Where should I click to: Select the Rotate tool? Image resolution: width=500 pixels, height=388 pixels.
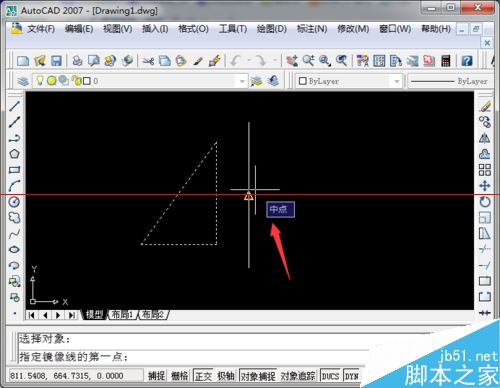click(x=485, y=202)
